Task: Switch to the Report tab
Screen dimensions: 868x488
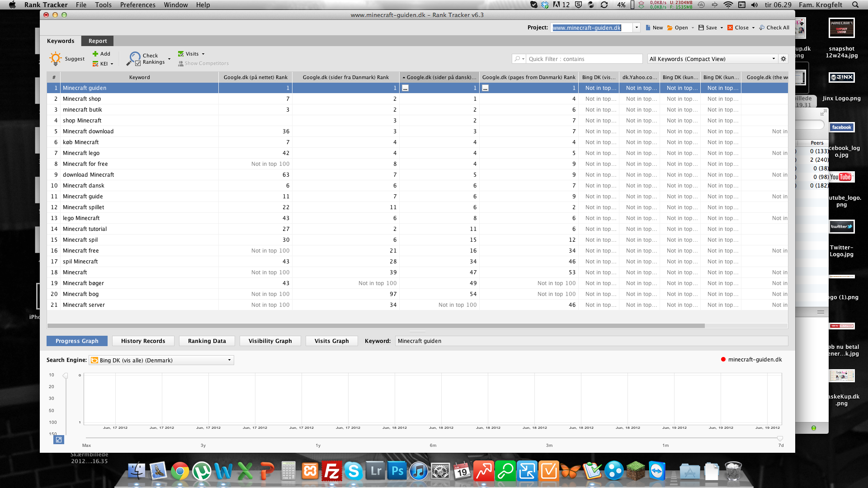Action: [x=98, y=41]
